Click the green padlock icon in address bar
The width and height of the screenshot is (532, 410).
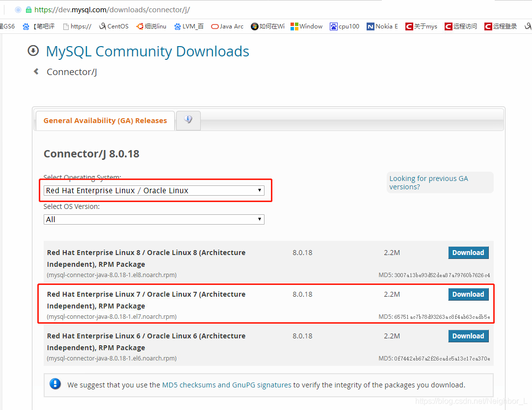coord(28,10)
